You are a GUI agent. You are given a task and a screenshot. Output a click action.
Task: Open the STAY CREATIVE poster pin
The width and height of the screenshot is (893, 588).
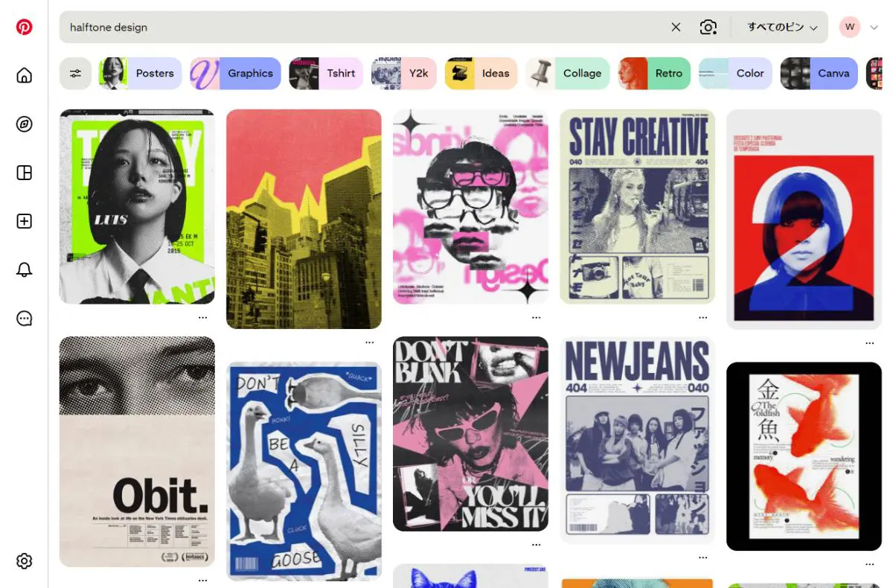click(x=637, y=207)
